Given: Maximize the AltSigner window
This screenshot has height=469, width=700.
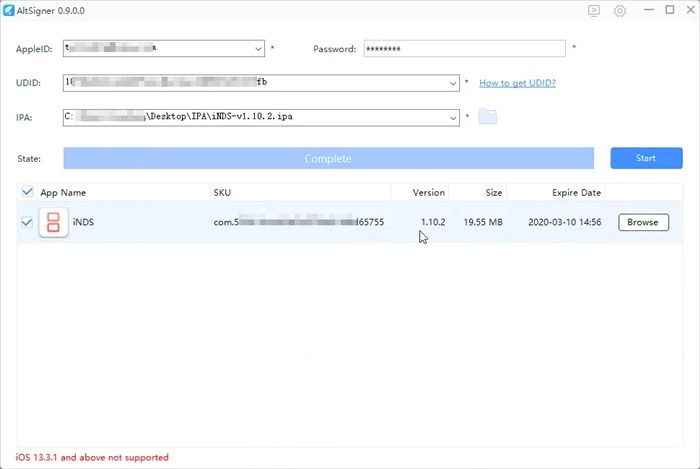Looking at the screenshot, I should [670, 10].
